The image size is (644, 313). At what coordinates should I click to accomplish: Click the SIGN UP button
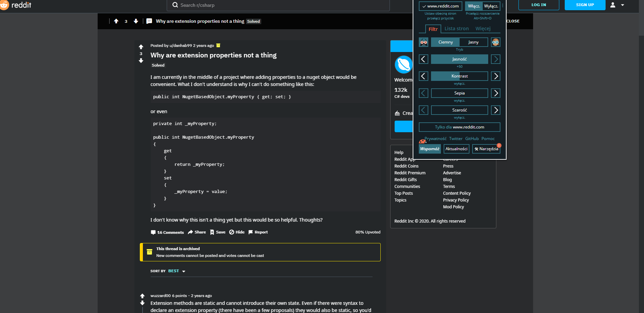585,5
